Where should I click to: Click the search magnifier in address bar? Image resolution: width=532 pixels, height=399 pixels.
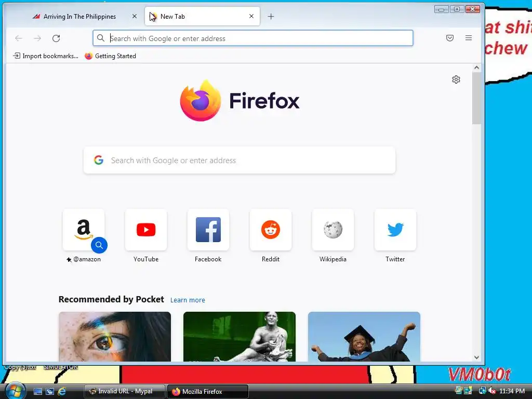click(101, 38)
